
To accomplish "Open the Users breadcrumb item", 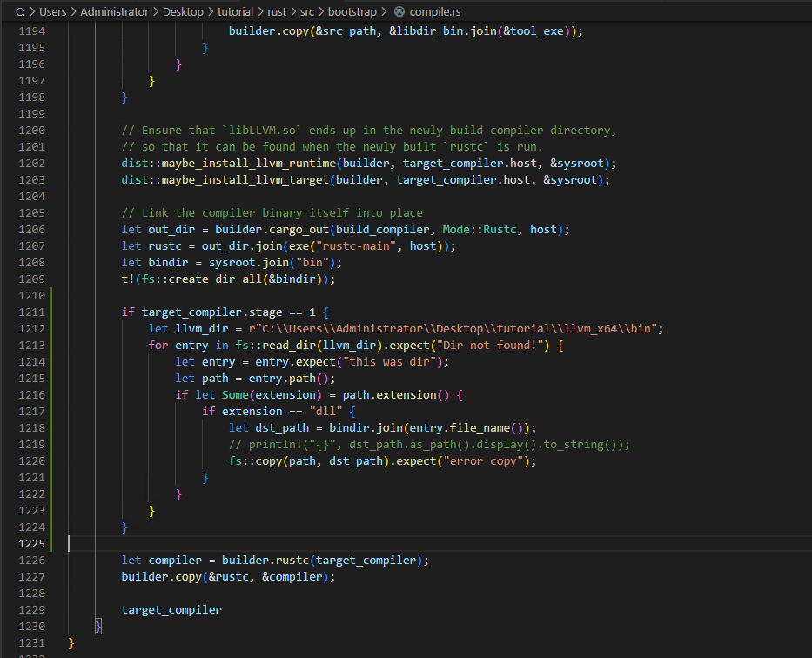I will (x=52, y=11).
